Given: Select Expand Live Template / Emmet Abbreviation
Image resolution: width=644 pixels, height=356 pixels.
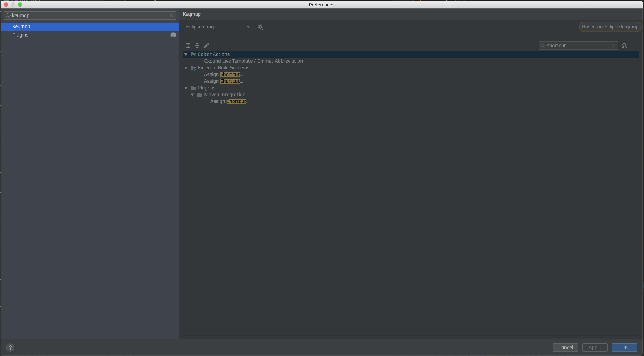Looking at the screenshot, I should coord(253,61).
